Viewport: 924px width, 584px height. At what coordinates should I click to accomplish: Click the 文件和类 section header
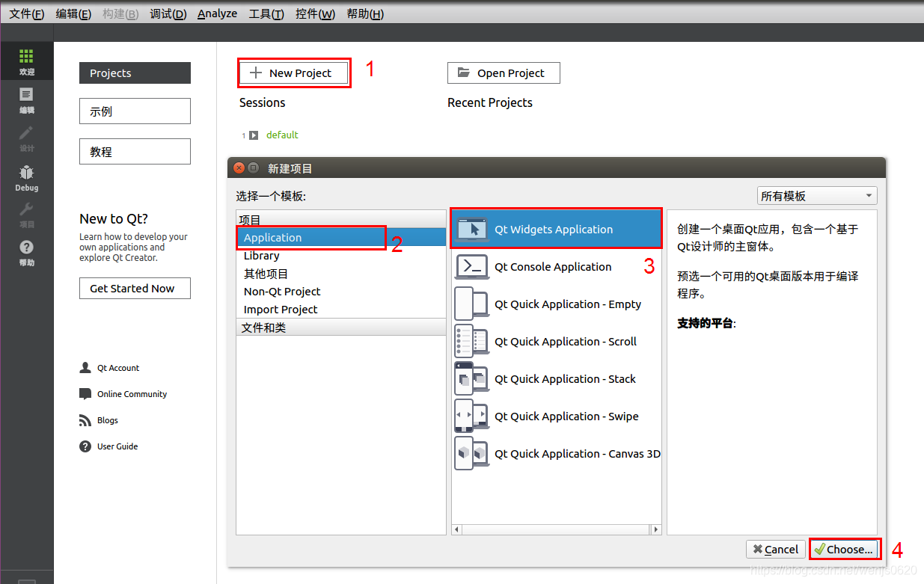(x=341, y=328)
